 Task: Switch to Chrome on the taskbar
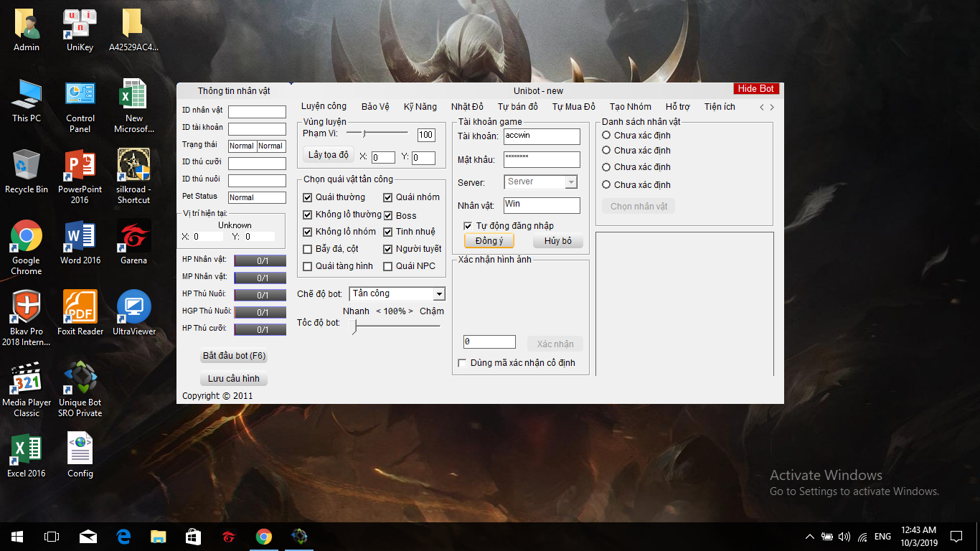(x=263, y=537)
